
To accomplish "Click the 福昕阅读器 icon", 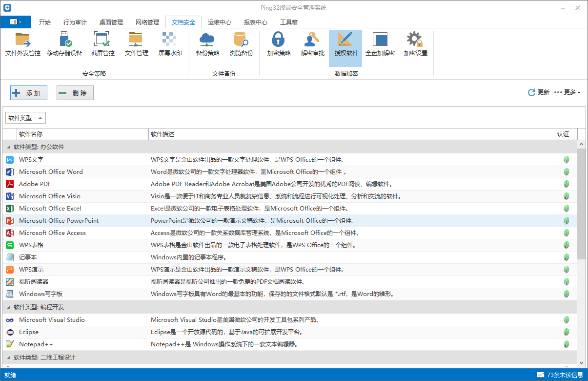I will tap(9, 282).
